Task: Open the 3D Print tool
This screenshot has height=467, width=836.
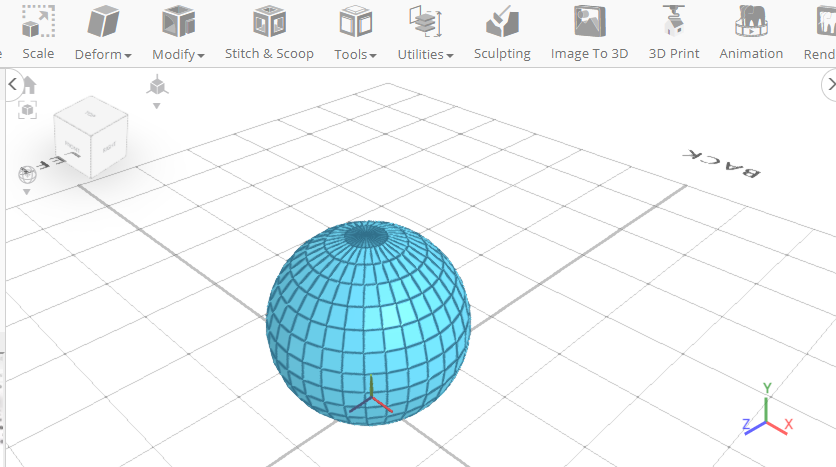Action: 674,32
